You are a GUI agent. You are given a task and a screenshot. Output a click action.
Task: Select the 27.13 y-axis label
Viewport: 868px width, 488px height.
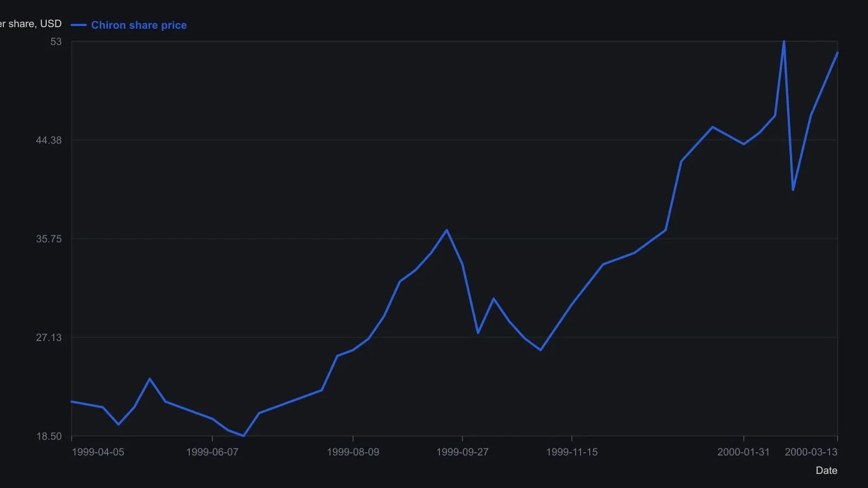[x=49, y=338]
